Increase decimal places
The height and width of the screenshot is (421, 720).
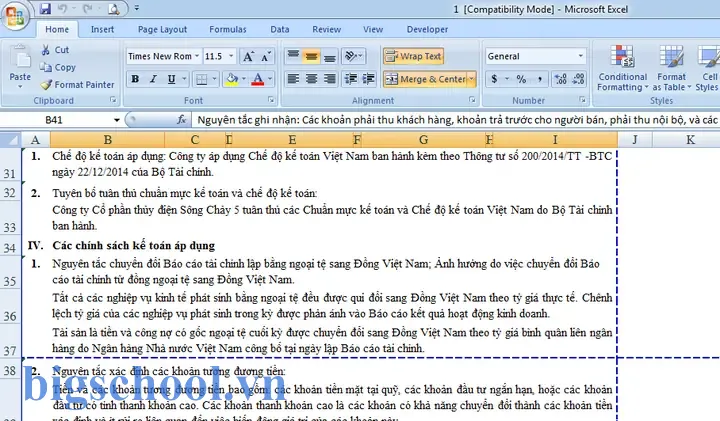(x=560, y=79)
